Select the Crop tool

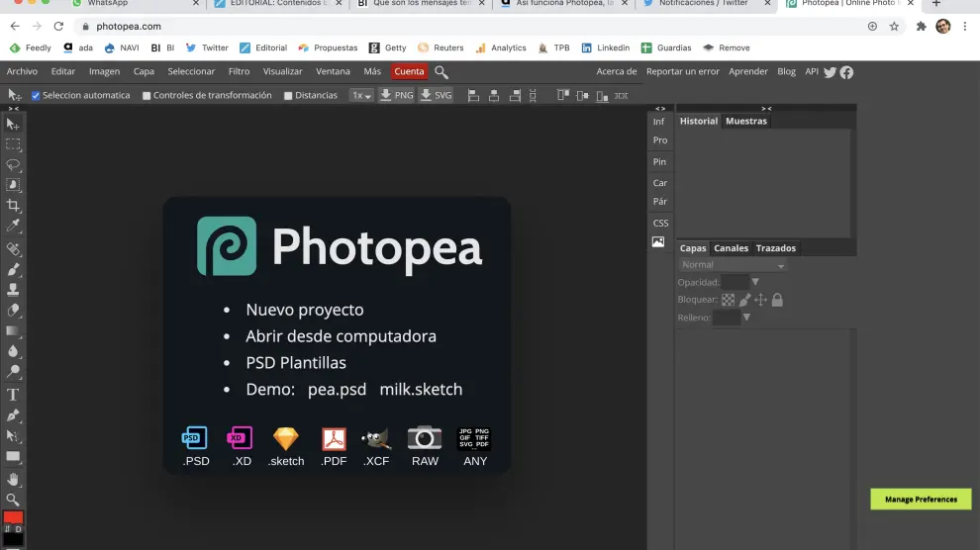point(13,206)
